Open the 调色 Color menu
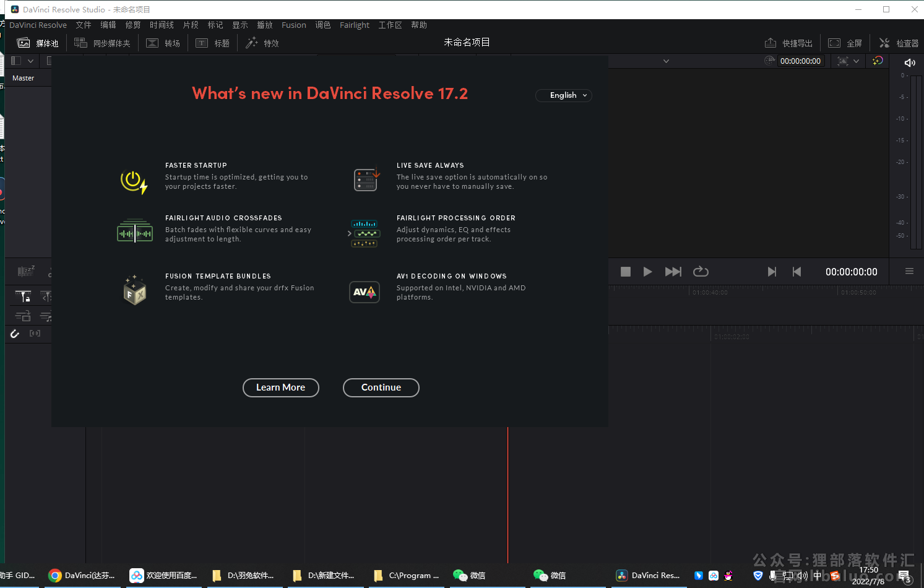The image size is (924, 588). pyautogui.click(x=323, y=25)
